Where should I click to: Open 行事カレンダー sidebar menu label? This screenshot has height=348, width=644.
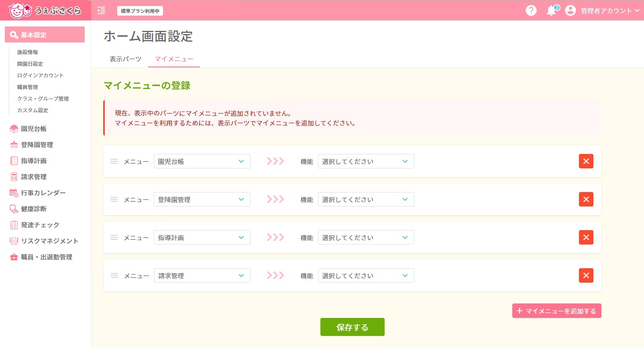pyautogui.click(x=43, y=193)
